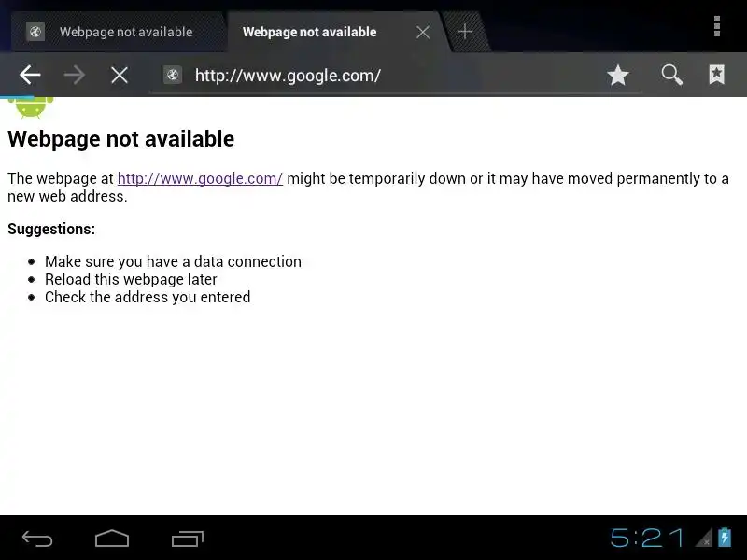Click 'Make sure you have a data connection'
This screenshot has width=747, height=560.
tap(173, 261)
